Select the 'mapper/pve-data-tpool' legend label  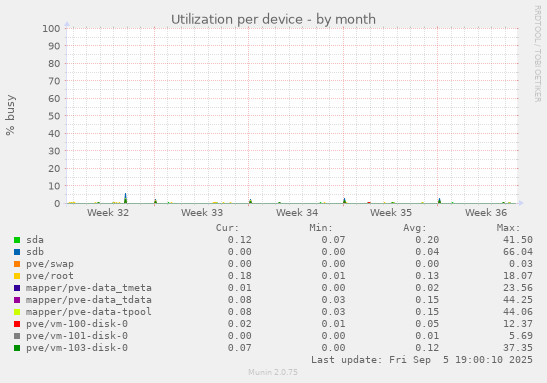(x=89, y=312)
